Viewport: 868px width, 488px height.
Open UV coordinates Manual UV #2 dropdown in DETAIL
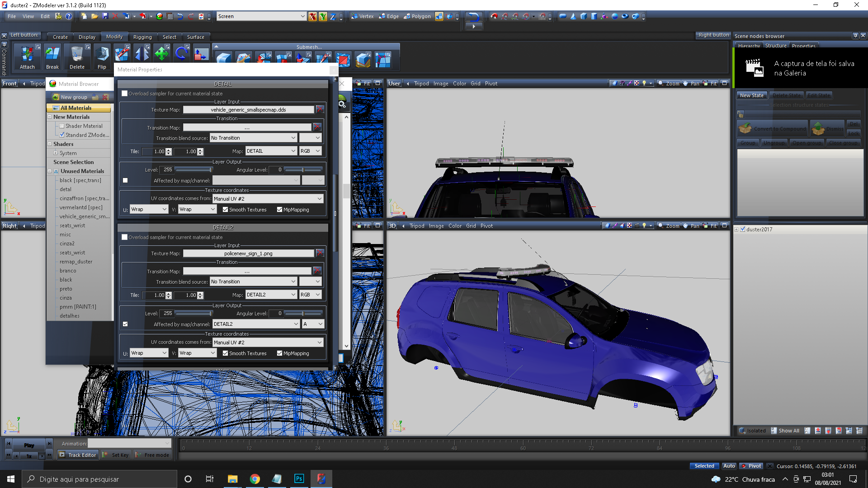319,199
